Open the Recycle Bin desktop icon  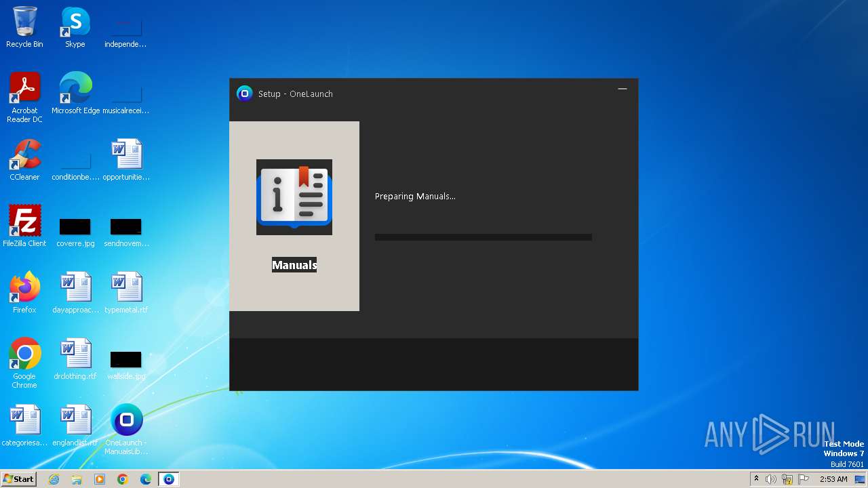click(24, 27)
